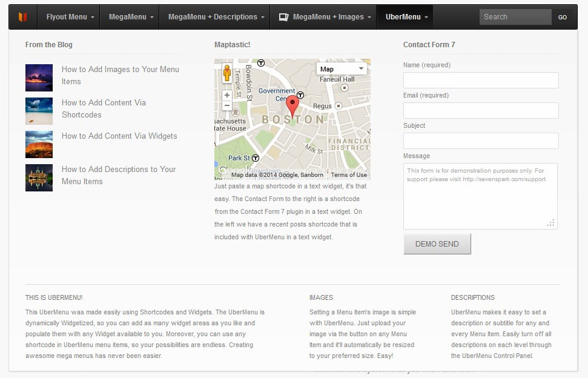588x378 pixels.
Task: Click the MegaMenu + Descriptions dropdown arrow
Action: [x=262, y=17]
